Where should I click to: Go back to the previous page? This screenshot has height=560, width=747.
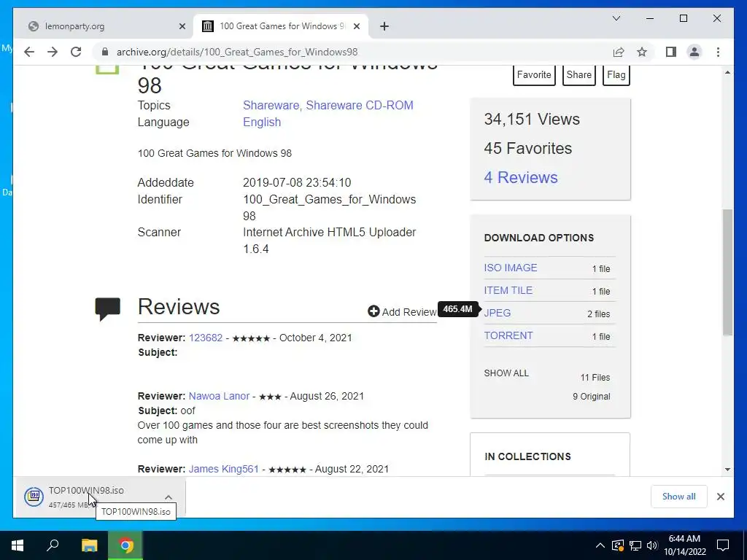click(x=29, y=52)
